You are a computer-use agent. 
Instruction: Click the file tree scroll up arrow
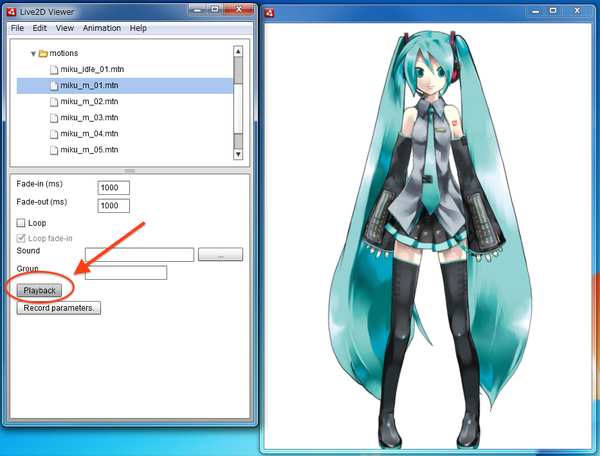pyautogui.click(x=238, y=51)
